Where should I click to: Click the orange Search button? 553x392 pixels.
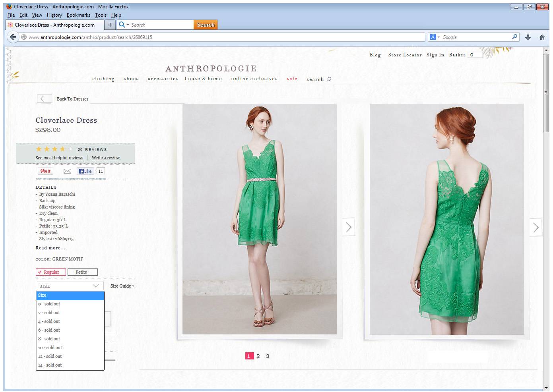(x=206, y=25)
